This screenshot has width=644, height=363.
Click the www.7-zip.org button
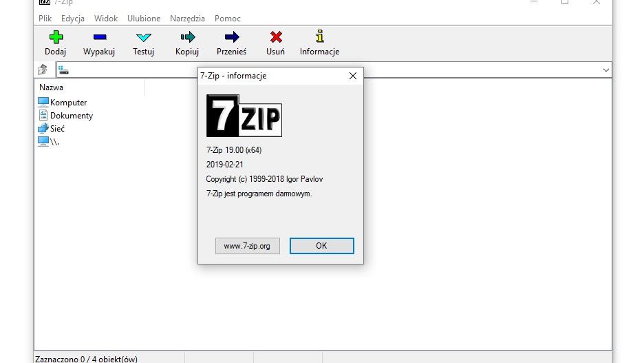point(247,246)
